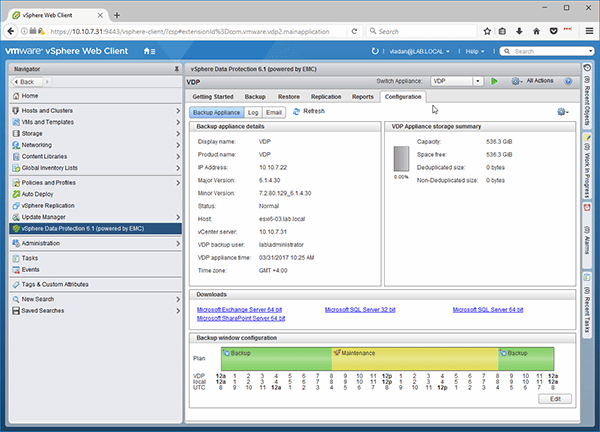Click the Home icon in Navigator

(x=15, y=95)
